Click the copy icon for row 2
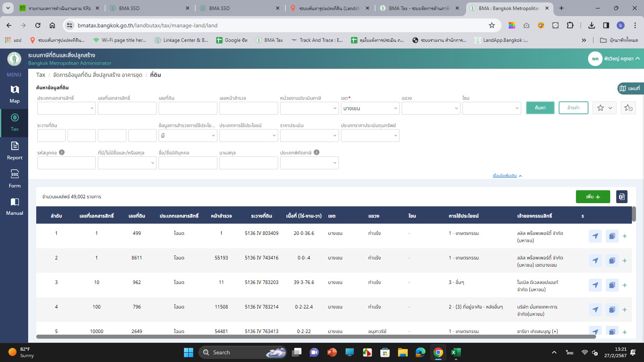The height and width of the screenshot is (362, 644). [x=612, y=261]
